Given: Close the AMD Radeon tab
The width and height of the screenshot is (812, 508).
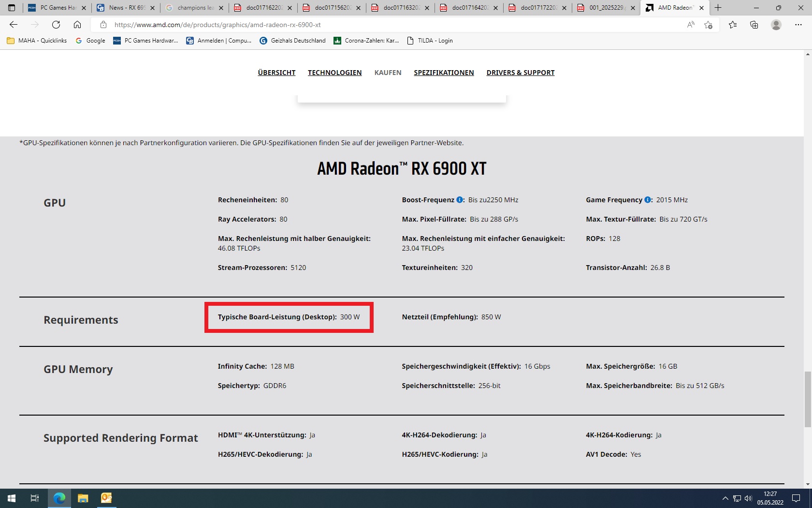Looking at the screenshot, I should coord(701,8).
